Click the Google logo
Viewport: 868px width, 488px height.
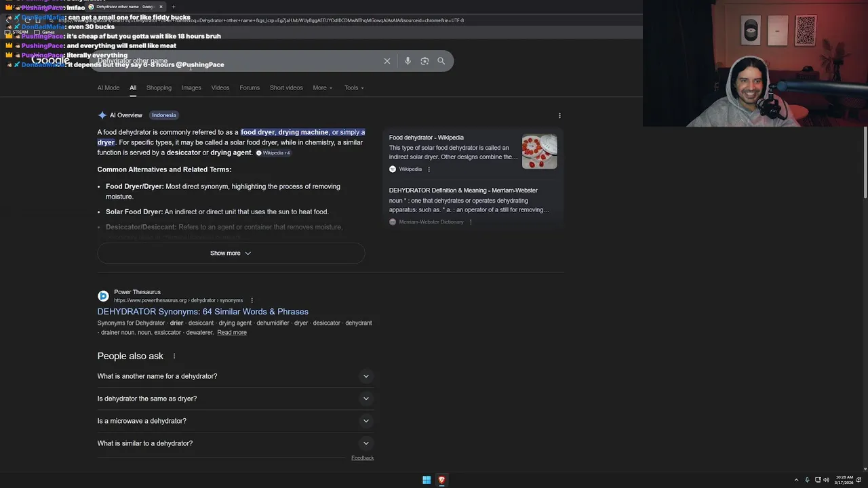point(51,60)
